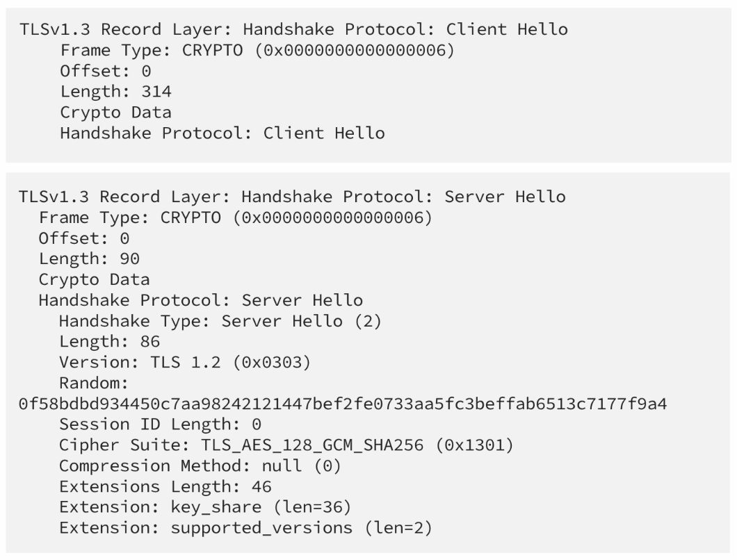Select Crypto Data in Server Hello block
The width and height of the screenshot is (737, 560).
(94, 279)
